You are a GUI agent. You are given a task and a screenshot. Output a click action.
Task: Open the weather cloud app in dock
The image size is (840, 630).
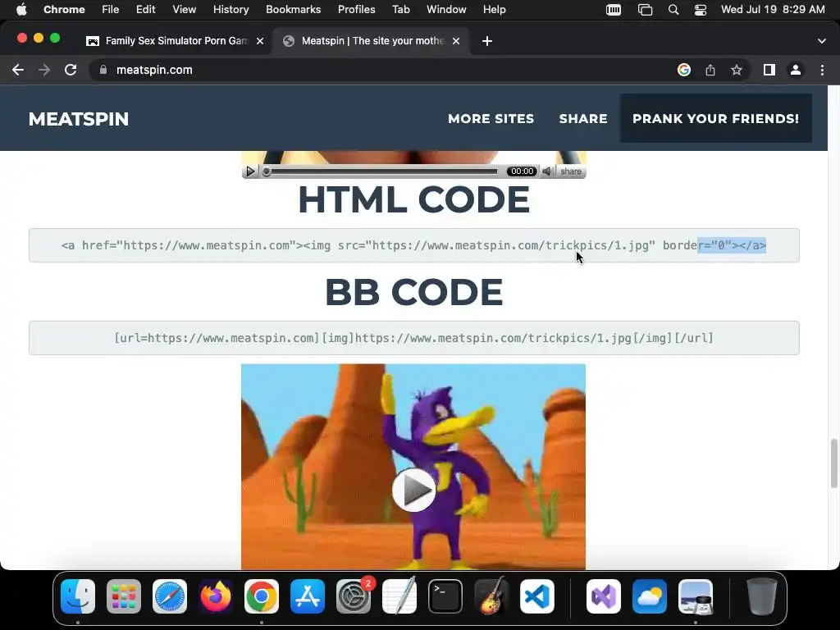tap(650, 596)
